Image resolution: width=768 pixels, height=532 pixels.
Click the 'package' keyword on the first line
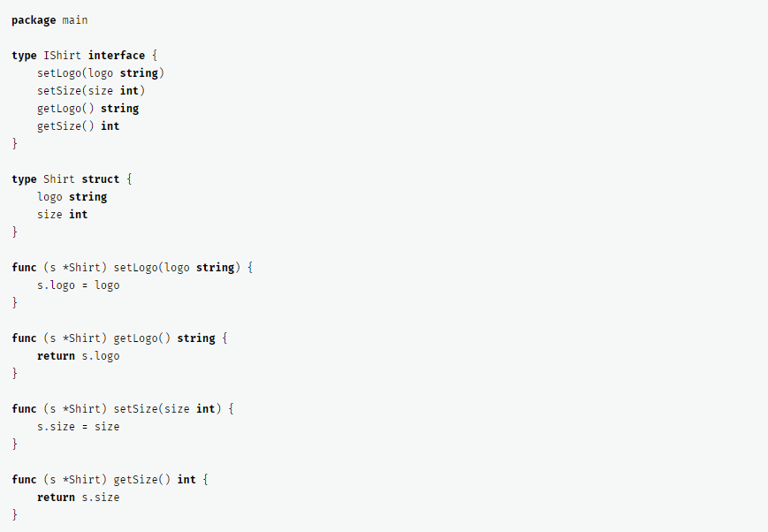(34, 19)
